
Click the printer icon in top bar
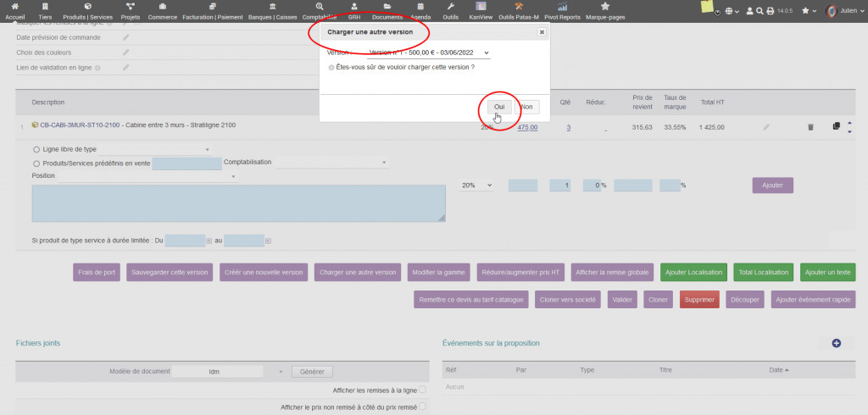[x=770, y=11]
